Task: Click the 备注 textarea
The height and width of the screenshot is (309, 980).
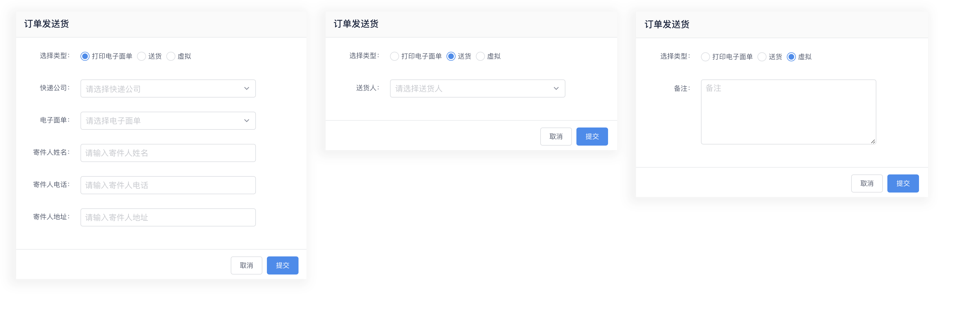Action: (789, 112)
